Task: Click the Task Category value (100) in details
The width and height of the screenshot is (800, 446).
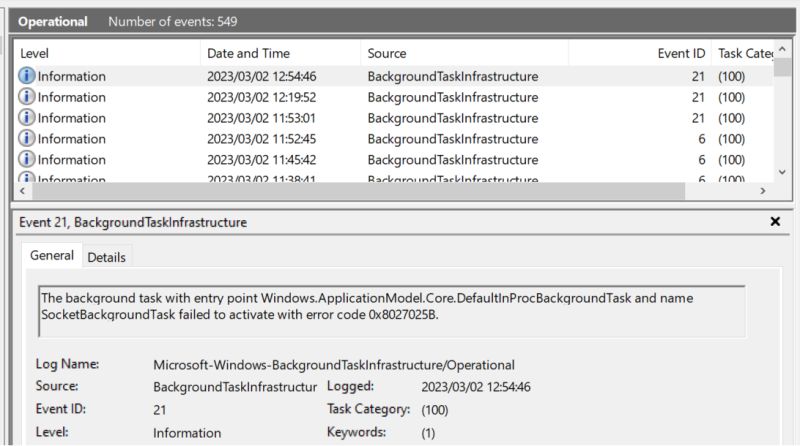Action: click(x=435, y=410)
